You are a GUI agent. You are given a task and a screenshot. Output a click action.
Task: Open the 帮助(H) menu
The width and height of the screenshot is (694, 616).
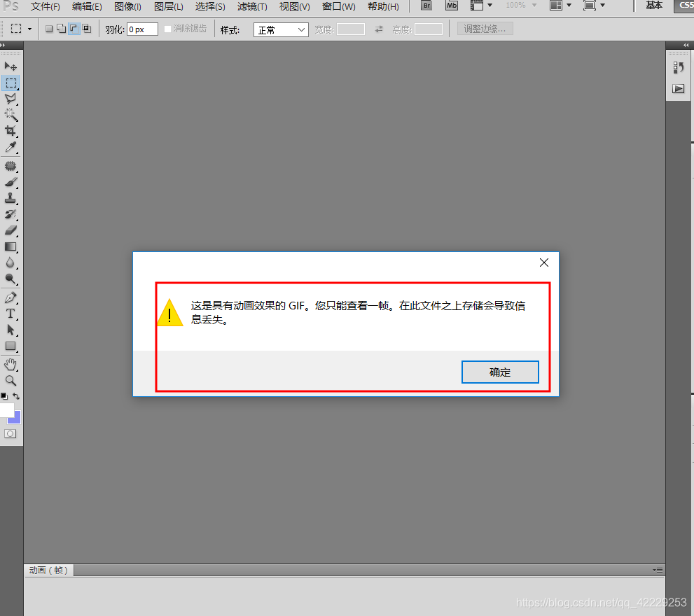[x=383, y=6]
